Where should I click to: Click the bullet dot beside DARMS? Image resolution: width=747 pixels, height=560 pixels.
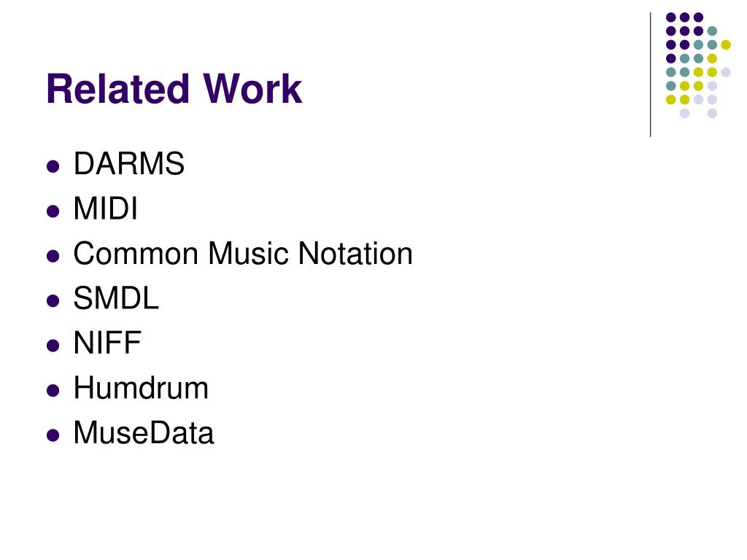pos(53,166)
